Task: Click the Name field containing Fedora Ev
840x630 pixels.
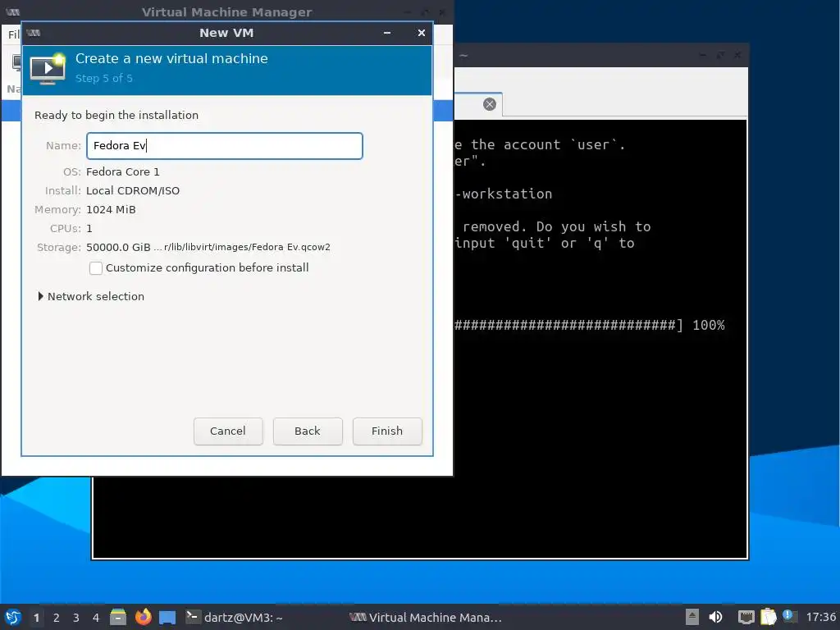Action: click(x=225, y=146)
